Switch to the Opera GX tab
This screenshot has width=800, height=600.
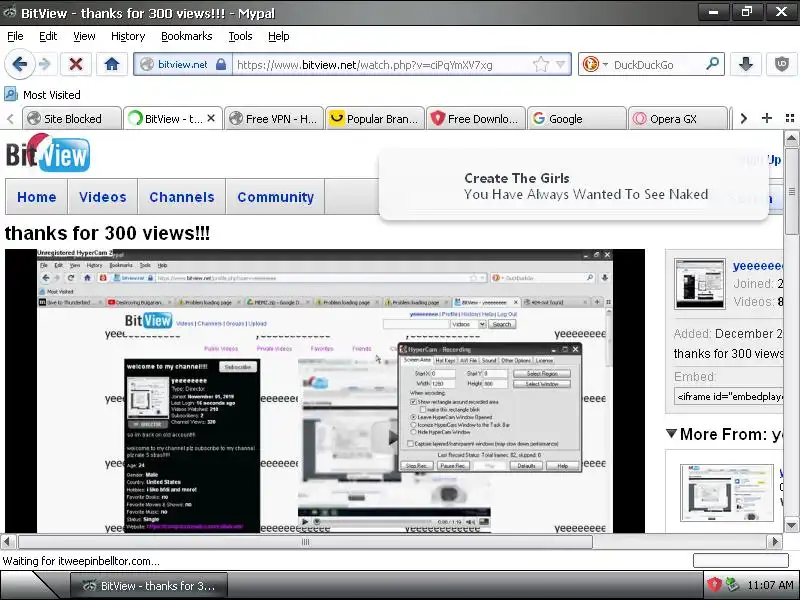678,118
